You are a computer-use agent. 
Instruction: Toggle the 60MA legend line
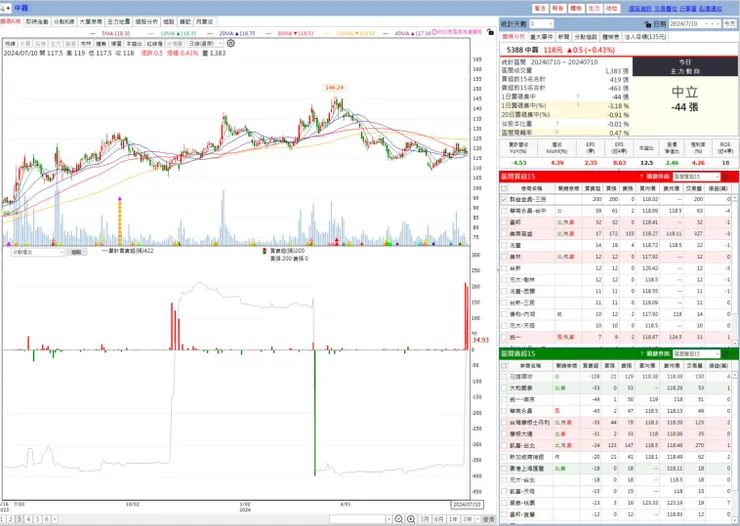[x=289, y=33]
